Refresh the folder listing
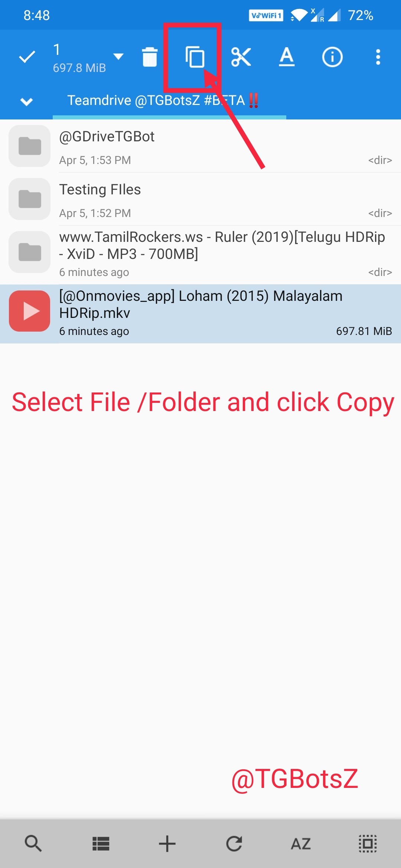The width and height of the screenshot is (401, 868). click(x=234, y=844)
